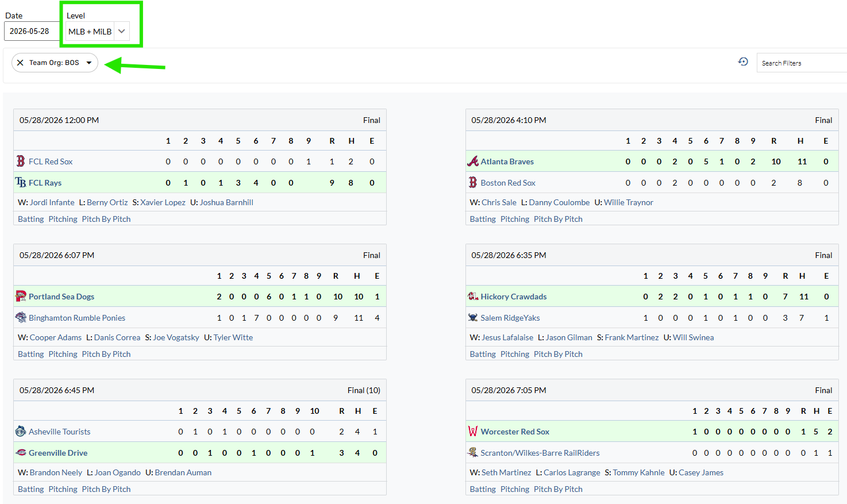The height and width of the screenshot is (504, 847).
Task: Open Boston Red Sox team link
Action: [508, 183]
